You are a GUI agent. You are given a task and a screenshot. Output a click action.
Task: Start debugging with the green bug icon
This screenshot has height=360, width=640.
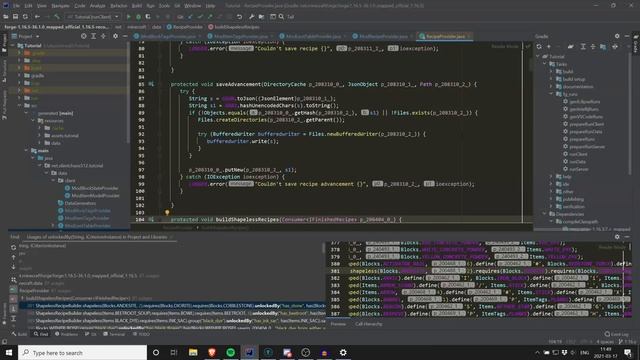point(138,17)
